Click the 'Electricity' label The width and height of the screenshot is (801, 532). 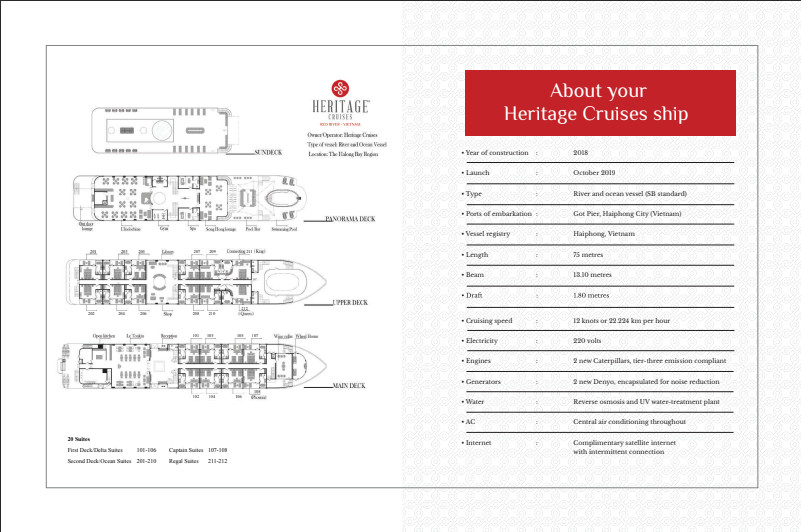tap(481, 341)
